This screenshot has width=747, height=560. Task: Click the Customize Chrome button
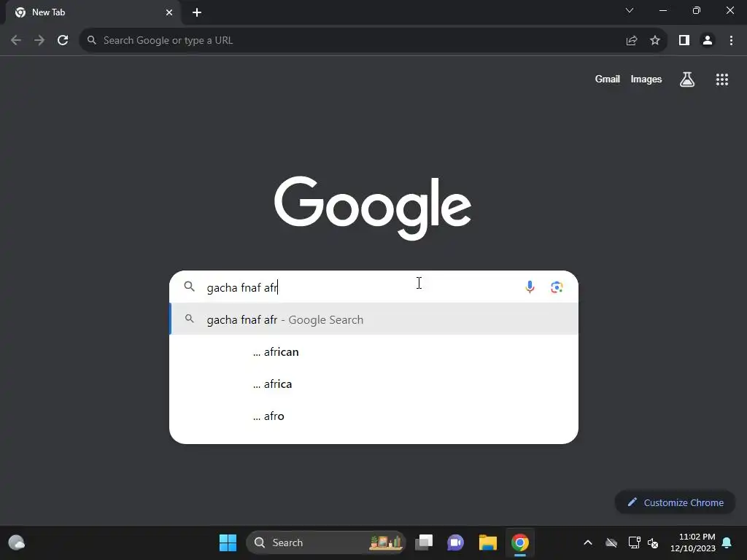[x=675, y=502]
